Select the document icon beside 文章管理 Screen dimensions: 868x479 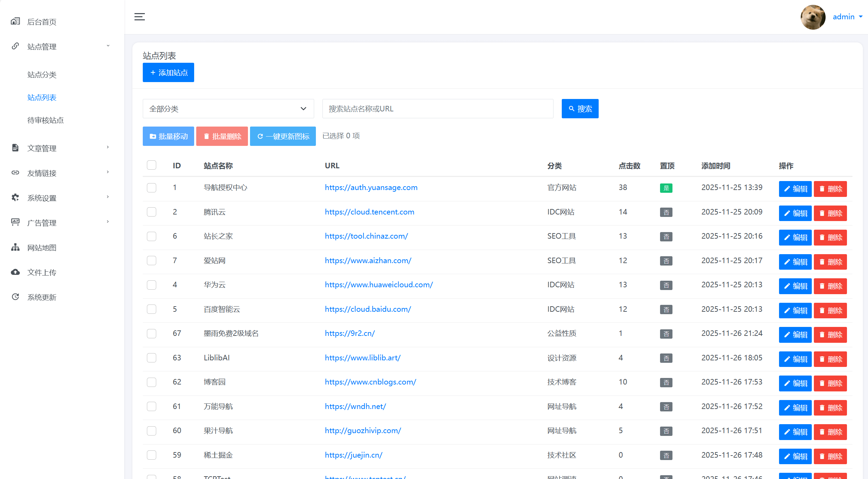point(15,148)
